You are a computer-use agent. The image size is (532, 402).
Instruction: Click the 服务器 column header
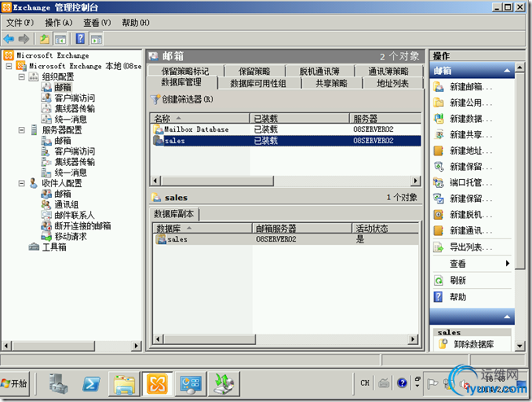(x=386, y=118)
